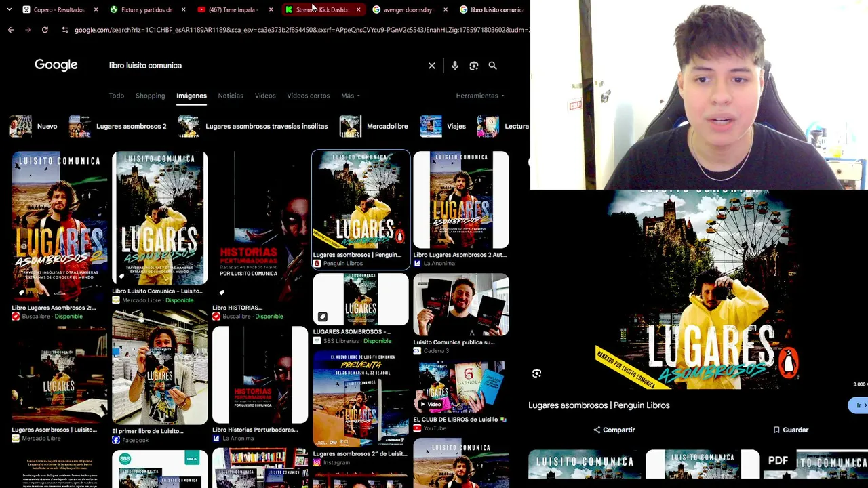The height and width of the screenshot is (488, 868).
Task: Focus the libro luisito comunica search field
Action: tap(264, 66)
